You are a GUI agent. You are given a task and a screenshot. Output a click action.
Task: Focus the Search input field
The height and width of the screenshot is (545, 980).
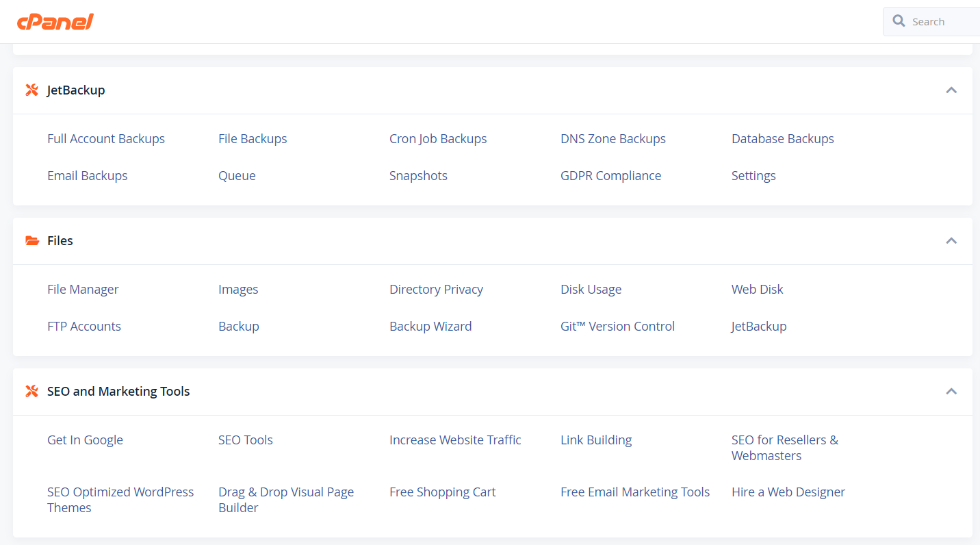pos(931,21)
